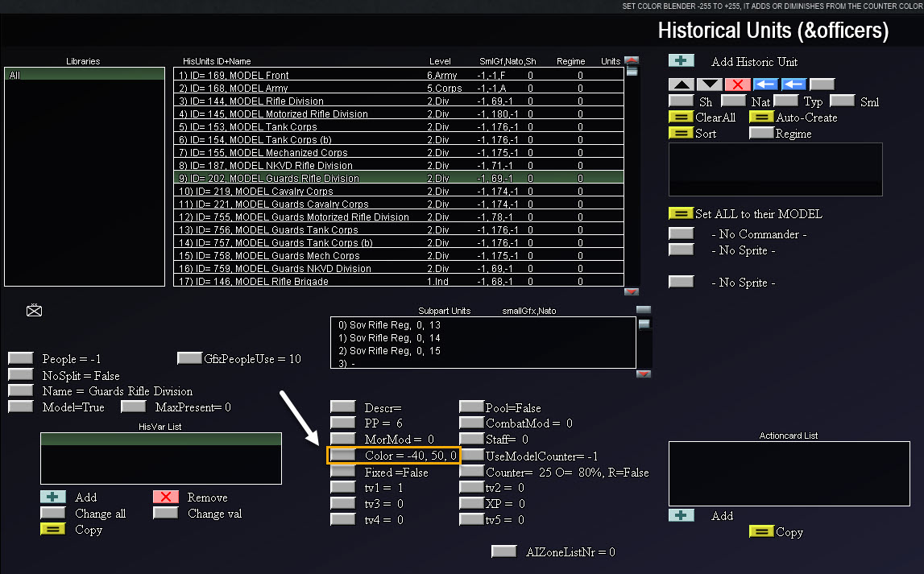The height and width of the screenshot is (574, 924).
Task: Select subpart 0) Sov Rifle Reg, 0, 13
Action: (483, 325)
